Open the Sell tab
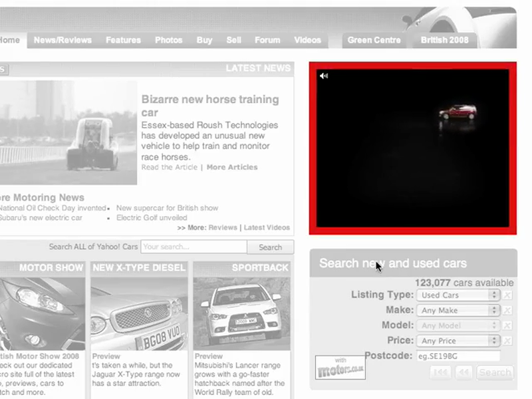 click(234, 40)
